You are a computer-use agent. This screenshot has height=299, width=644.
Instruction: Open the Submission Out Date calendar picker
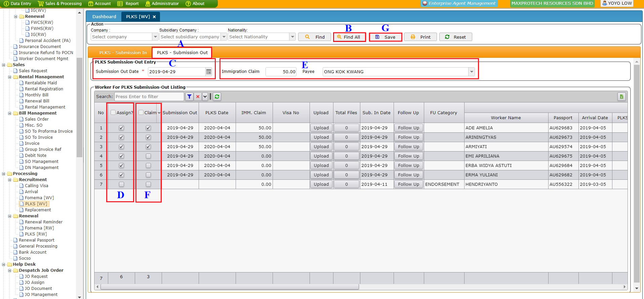pos(209,72)
